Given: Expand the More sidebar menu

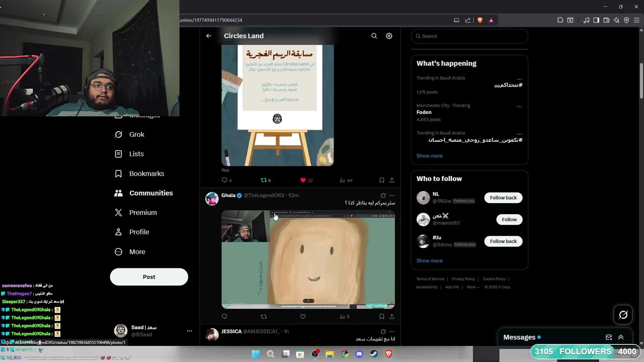Looking at the screenshot, I should 130,251.
